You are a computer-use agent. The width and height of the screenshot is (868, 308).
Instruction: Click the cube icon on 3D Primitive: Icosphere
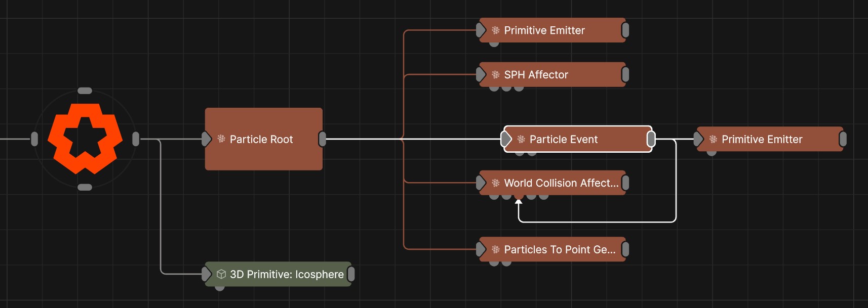point(221,274)
